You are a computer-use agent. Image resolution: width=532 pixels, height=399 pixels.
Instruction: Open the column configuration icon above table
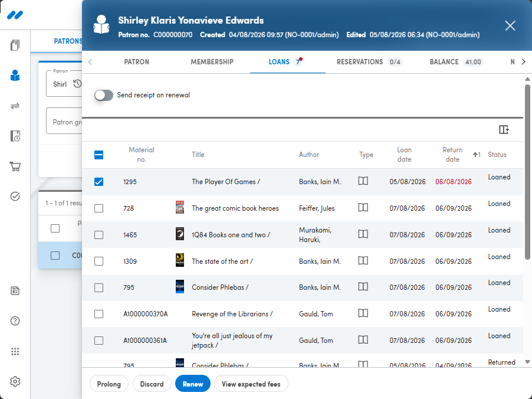(504, 129)
